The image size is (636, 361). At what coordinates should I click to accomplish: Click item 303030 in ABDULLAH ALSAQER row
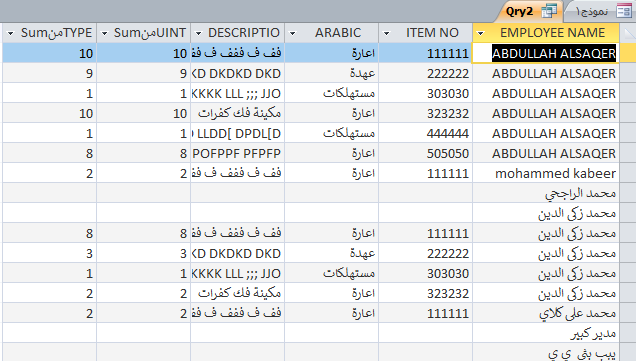pos(425,93)
